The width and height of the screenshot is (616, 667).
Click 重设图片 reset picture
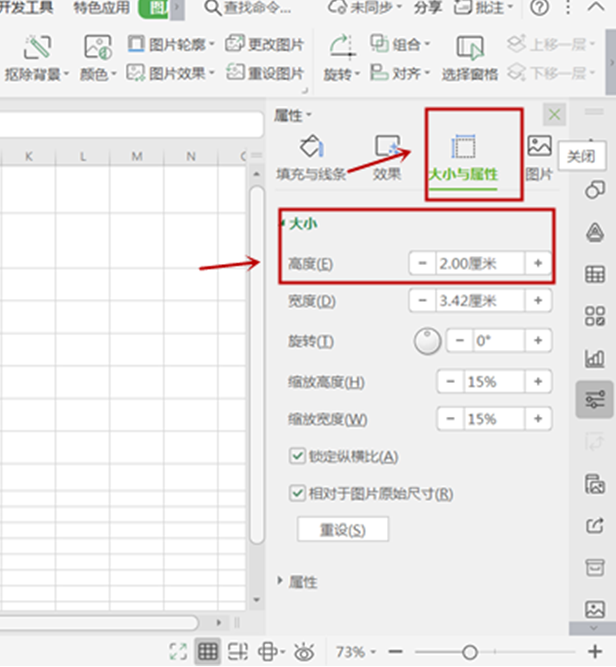pos(265,73)
